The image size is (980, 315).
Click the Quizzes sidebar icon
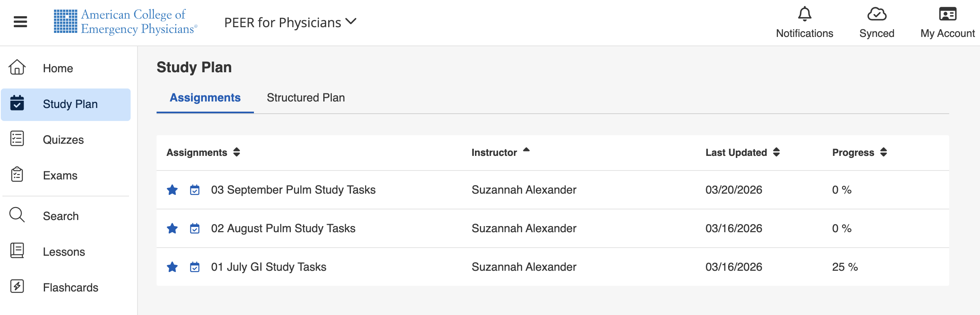pos(17,139)
